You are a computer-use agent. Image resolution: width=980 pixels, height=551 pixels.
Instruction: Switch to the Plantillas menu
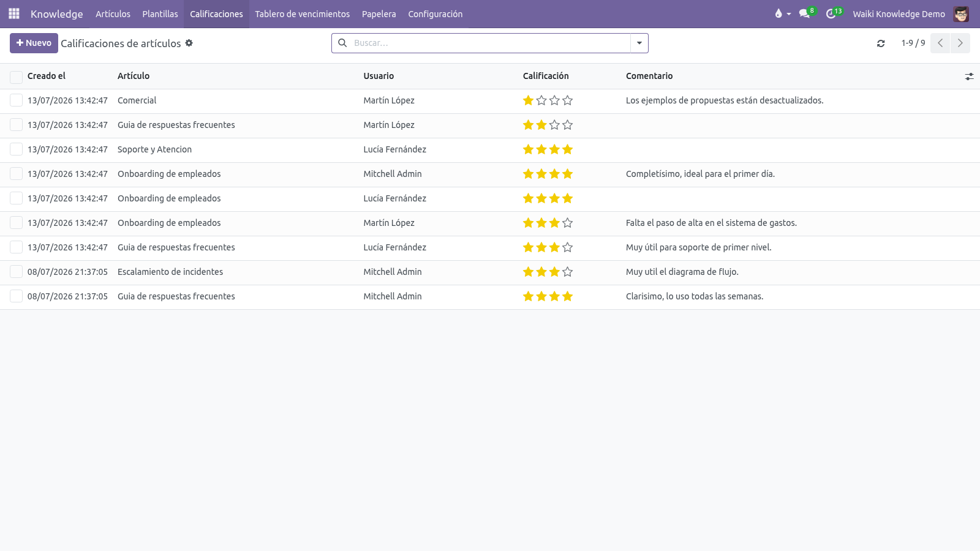tap(160, 13)
